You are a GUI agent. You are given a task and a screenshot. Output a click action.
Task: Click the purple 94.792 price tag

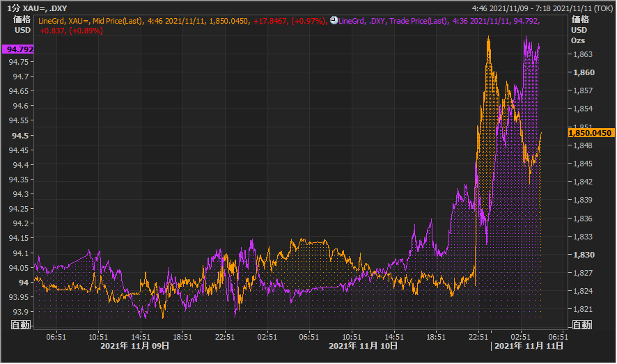tap(18, 49)
